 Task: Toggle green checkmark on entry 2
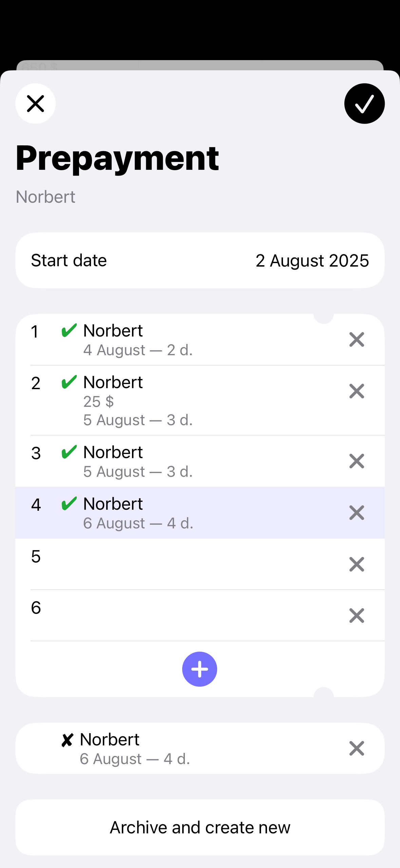click(69, 382)
